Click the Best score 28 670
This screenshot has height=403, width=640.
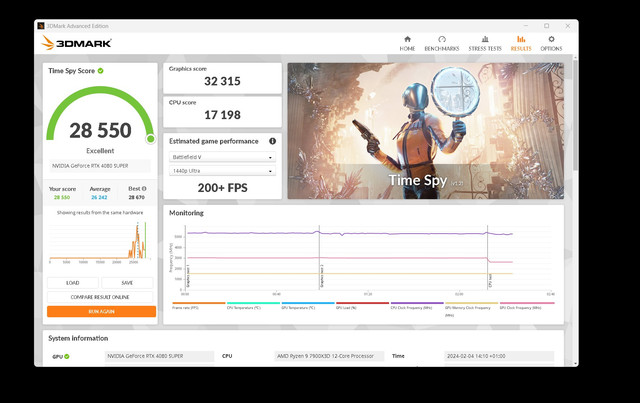tap(137, 197)
